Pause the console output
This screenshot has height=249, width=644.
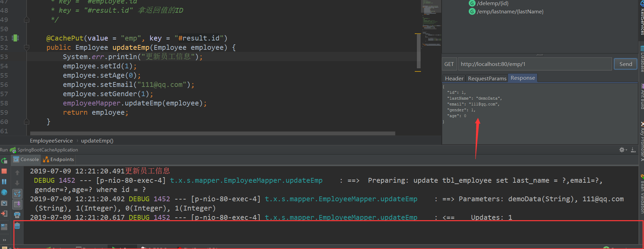[4, 182]
